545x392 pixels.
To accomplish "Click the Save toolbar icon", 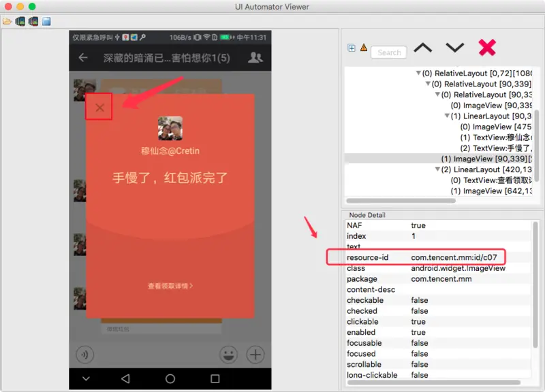I will [46, 22].
